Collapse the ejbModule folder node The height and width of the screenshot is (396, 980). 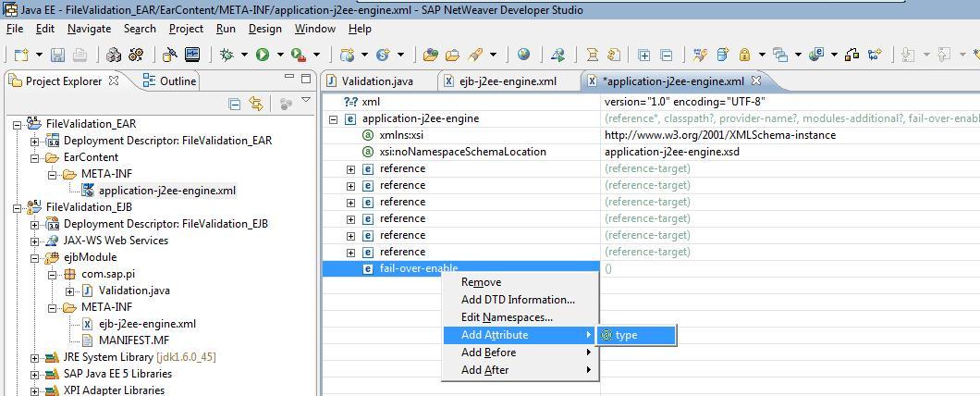35,258
